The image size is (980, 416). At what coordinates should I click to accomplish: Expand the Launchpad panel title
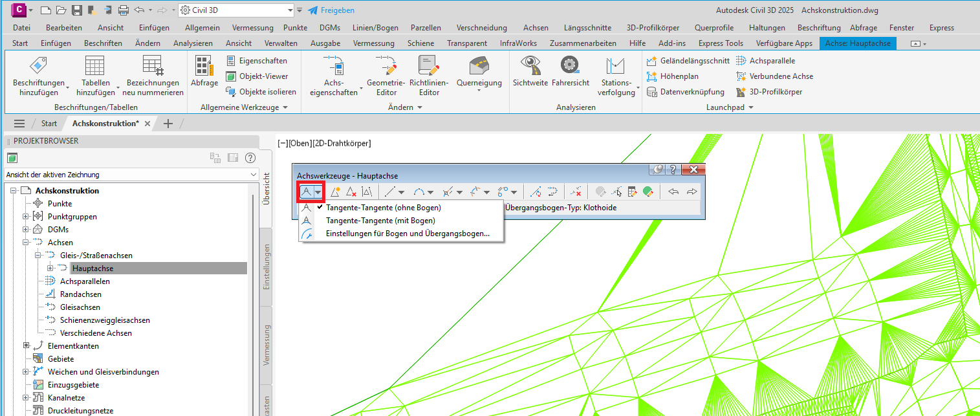tap(730, 107)
